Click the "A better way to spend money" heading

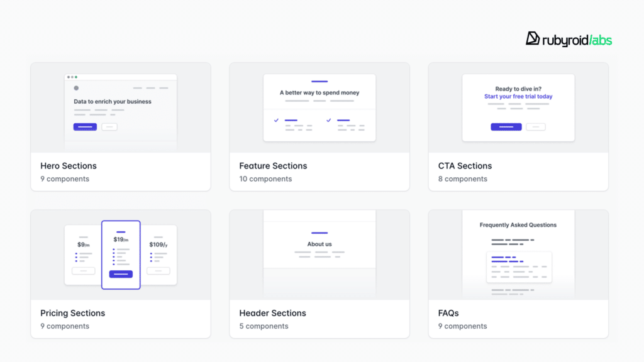point(319,93)
